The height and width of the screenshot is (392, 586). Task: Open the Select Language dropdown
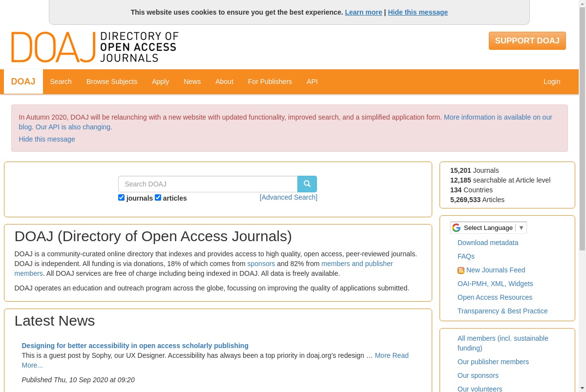[x=488, y=228]
